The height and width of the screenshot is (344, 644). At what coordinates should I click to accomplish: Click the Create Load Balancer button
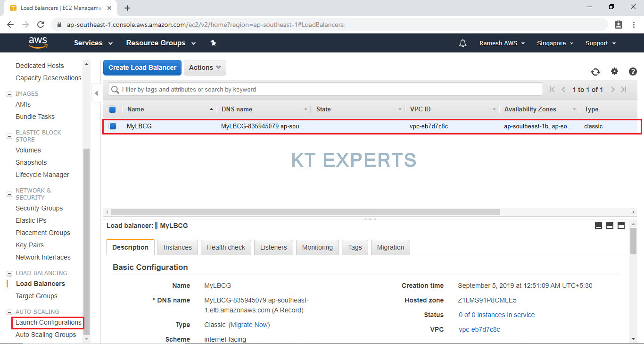coord(142,67)
